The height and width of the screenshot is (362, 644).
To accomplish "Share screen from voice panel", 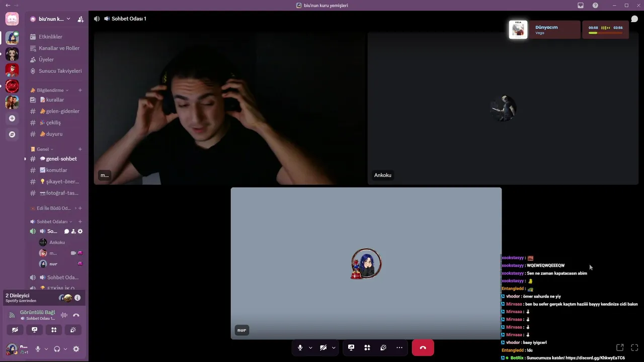I will click(34, 330).
